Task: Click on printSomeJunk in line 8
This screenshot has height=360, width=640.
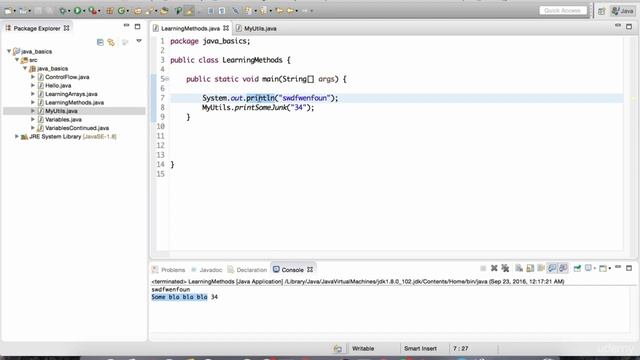Action: [x=260, y=107]
